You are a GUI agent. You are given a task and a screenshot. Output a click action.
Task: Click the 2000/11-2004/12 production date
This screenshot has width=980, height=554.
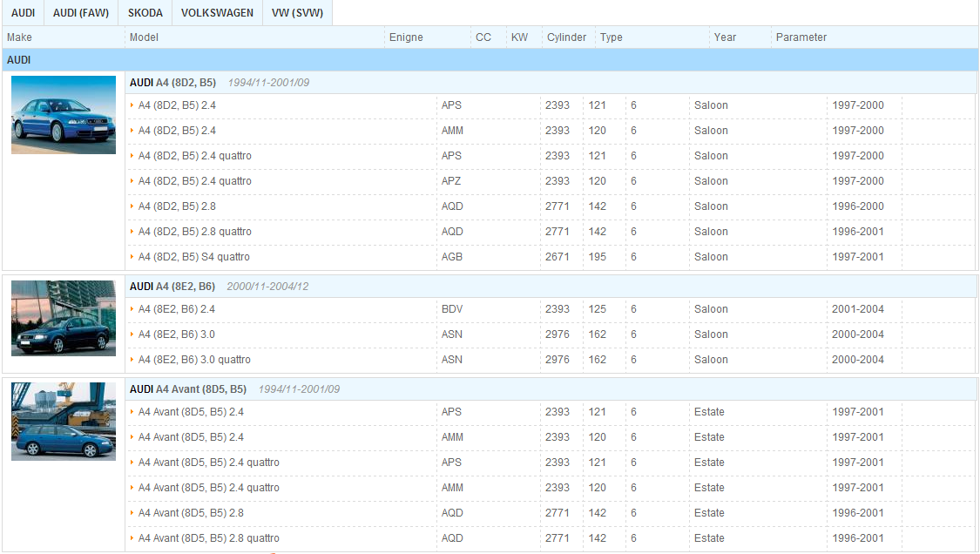(267, 287)
